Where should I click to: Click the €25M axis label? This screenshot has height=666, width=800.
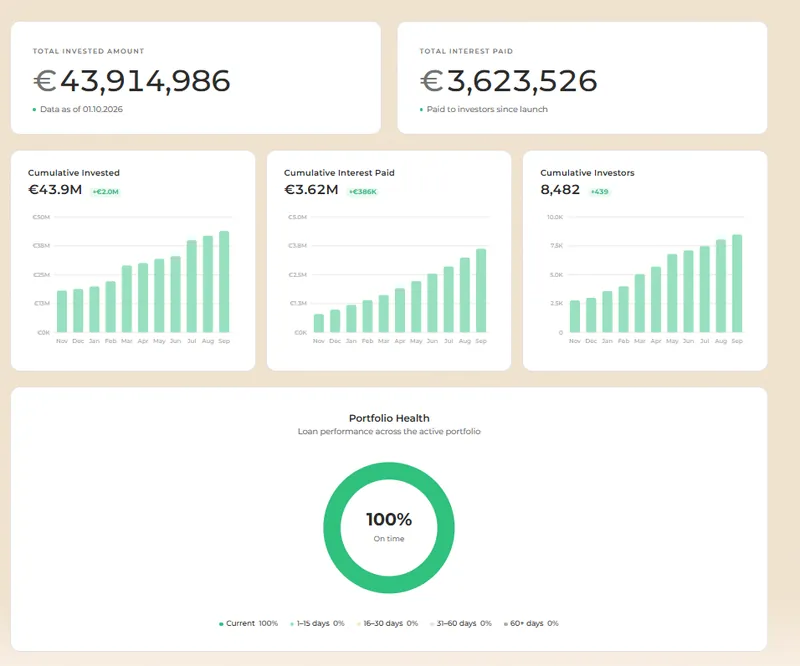(x=41, y=275)
